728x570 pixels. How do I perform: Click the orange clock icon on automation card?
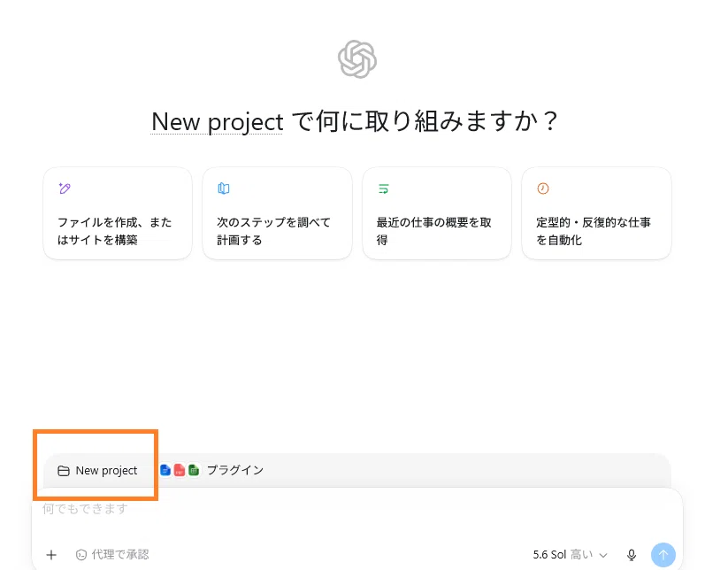[543, 189]
